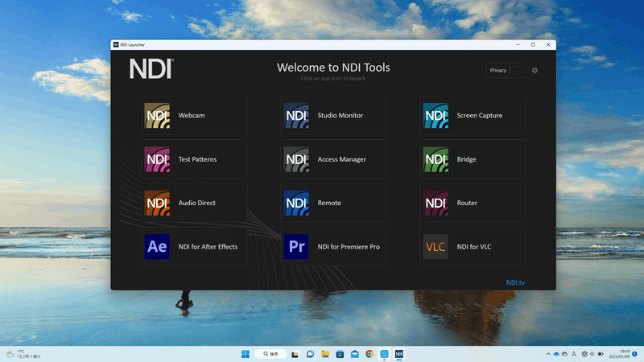644x362 pixels.
Task: Click the taskbar search box
Action: tap(270, 354)
